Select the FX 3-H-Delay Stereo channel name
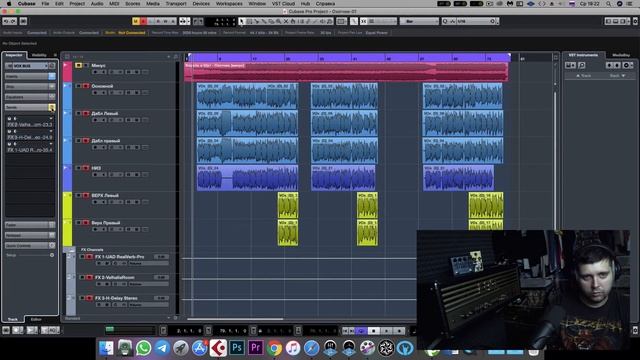640x360 pixels. coord(116,298)
